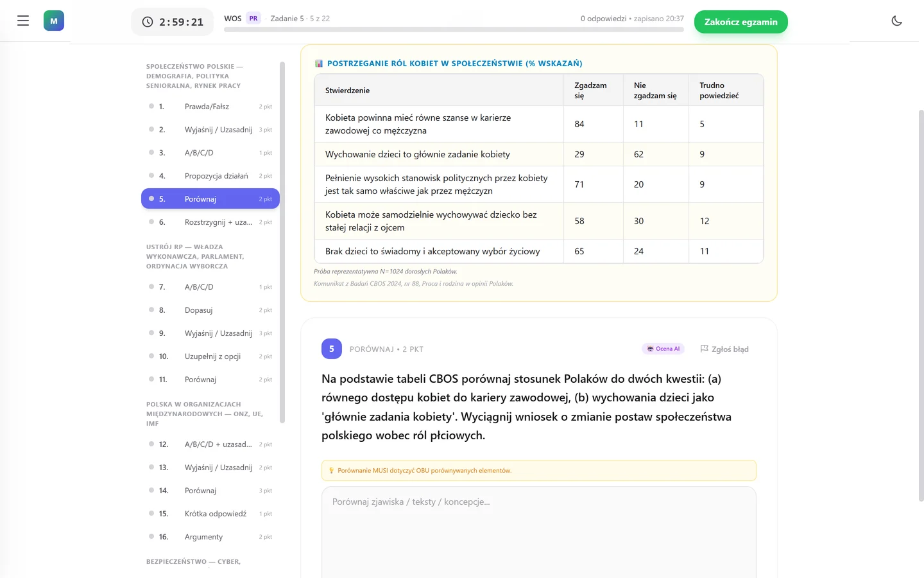Click the task number 5 badge
Screen dimensions: 924x578
[x=332, y=349]
